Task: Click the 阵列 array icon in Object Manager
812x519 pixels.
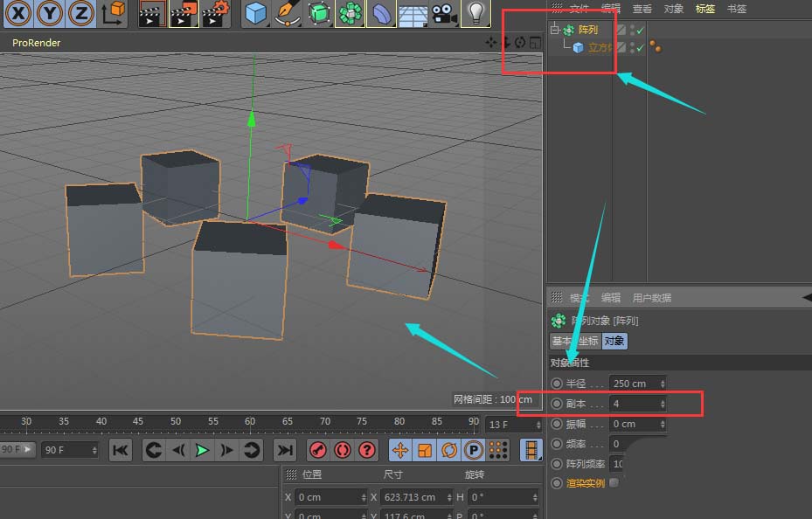Action: (x=568, y=28)
